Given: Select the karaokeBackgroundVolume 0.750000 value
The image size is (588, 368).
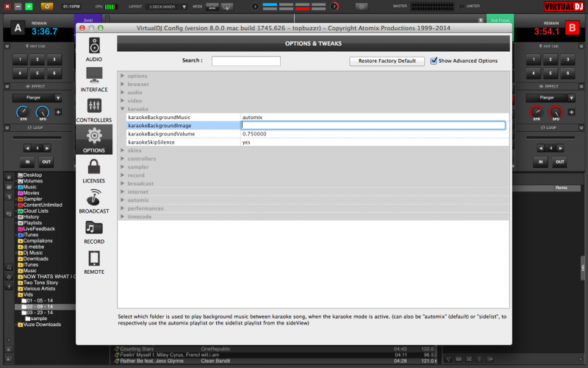Looking at the screenshot, I should pyautogui.click(x=254, y=134).
